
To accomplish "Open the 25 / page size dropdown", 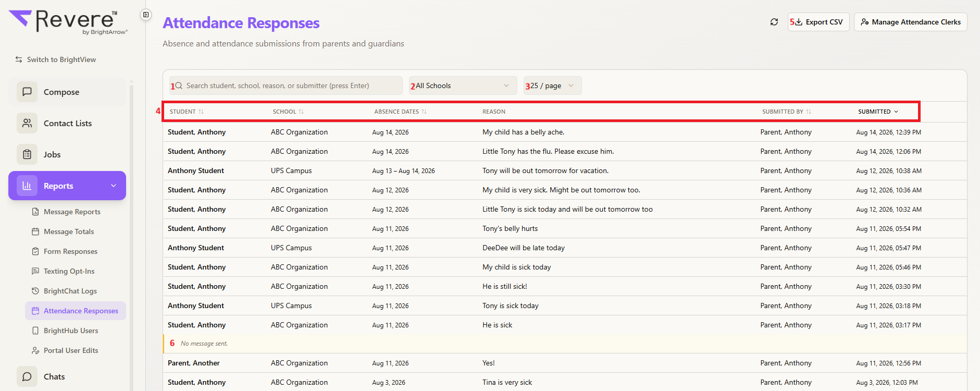I will [553, 85].
